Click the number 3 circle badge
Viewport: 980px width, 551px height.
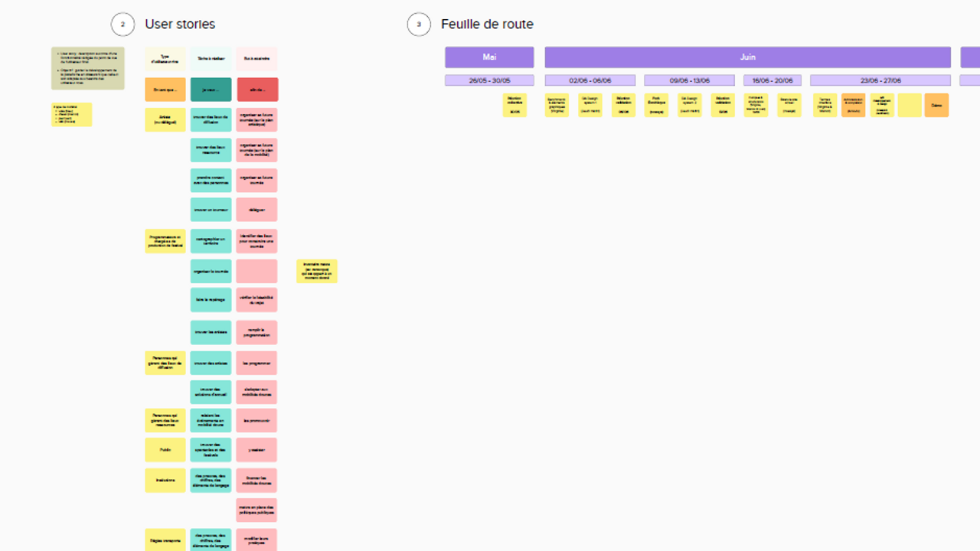(x=419, y=24)
